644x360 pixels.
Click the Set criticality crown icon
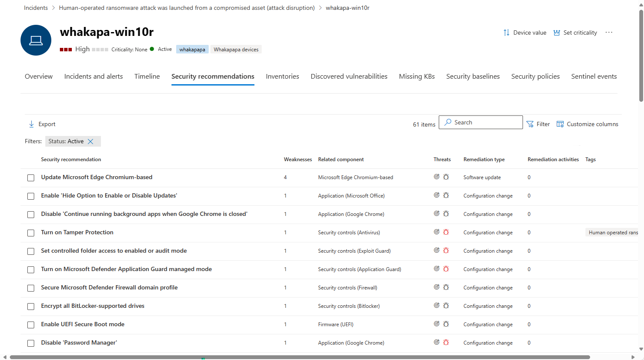[557, 32]
